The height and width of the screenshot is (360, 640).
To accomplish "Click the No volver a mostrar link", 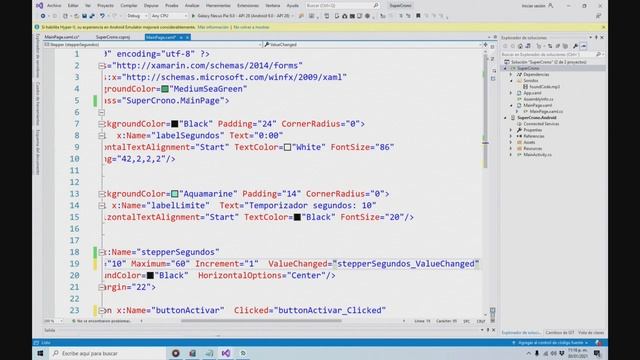I will (251, 27).
